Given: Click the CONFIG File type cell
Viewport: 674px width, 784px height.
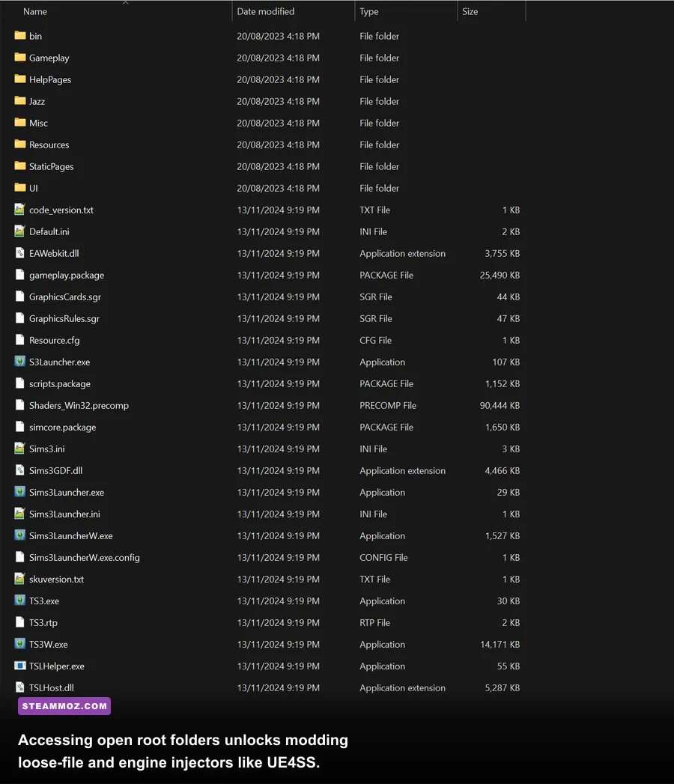Looking at the screenshot, I should (383, 558).
